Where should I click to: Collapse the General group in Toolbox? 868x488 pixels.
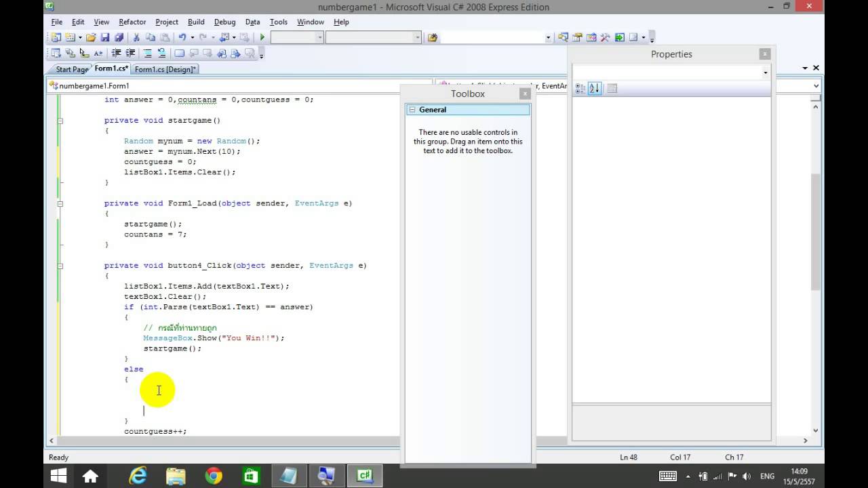click(x=412, y=110)
